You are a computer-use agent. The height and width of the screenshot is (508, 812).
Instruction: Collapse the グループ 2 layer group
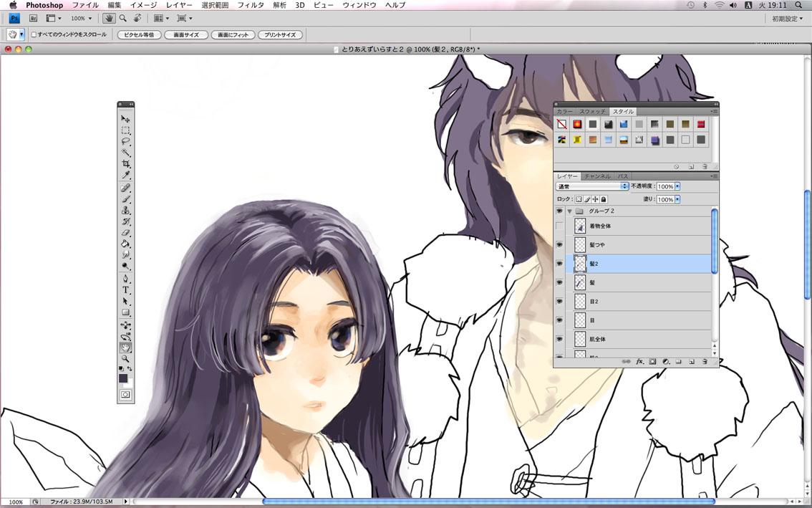pos(570,211)
